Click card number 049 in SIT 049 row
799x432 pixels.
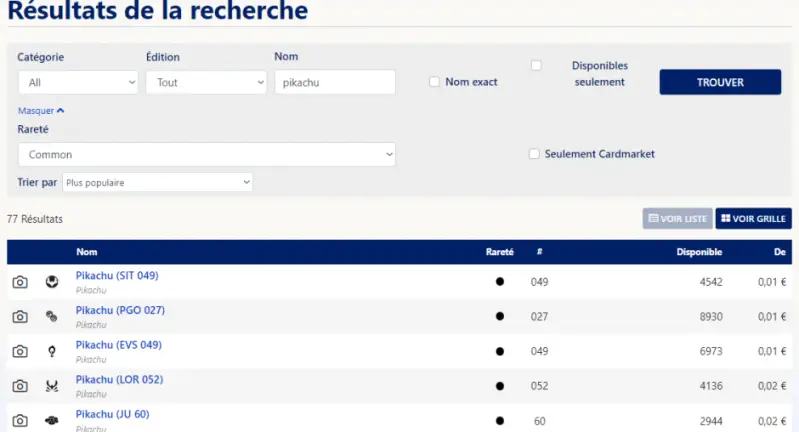pyautogui.click(x=540, y=282)
